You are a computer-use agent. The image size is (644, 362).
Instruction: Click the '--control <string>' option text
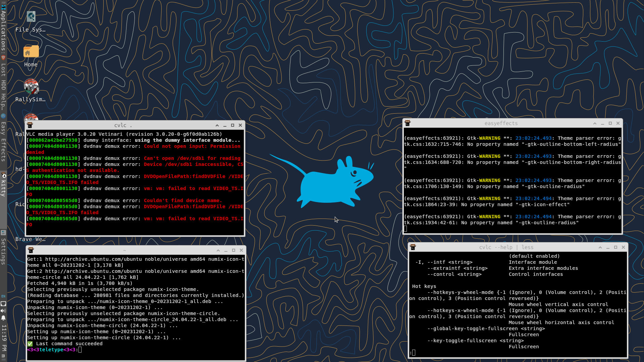(x=454, y=274)
